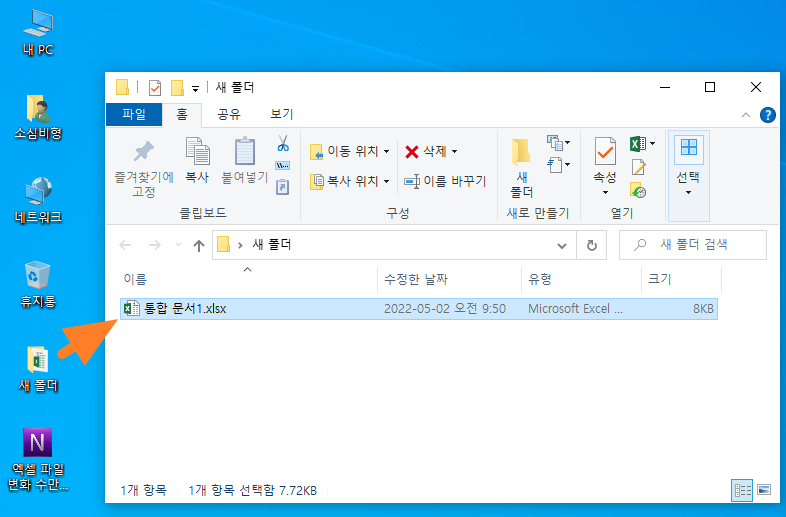The image size is (786, 517).
Task: Click the 8KB size cell
Action: click(x=703, y=309)
